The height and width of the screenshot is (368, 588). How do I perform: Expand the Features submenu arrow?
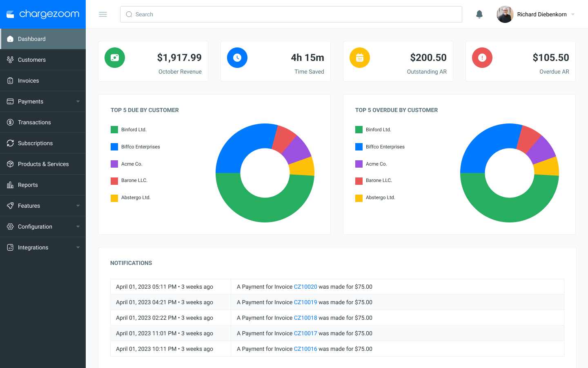pos(78,206)
